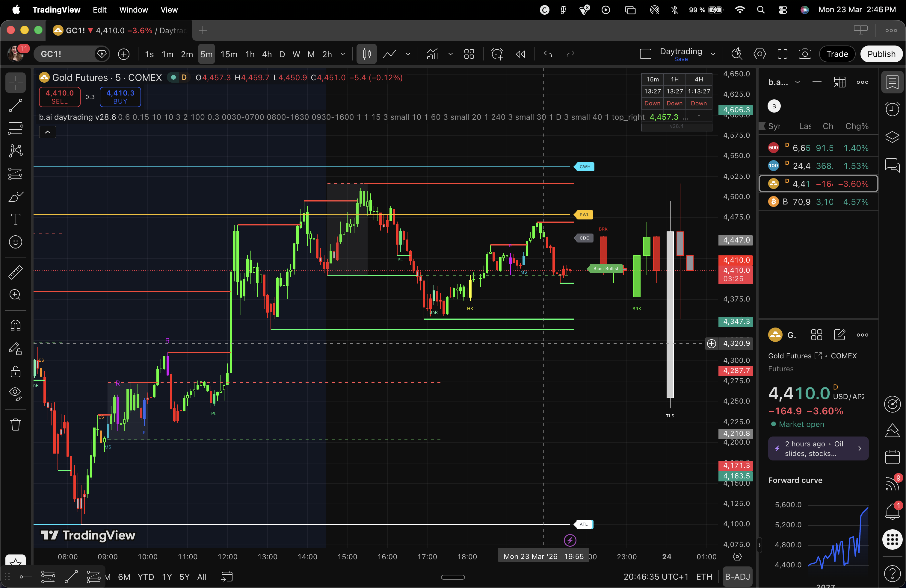Viewport: 906px width, 588px height.
Task: Open the patterns drawing tool
Action: click(x=16, y=151)
